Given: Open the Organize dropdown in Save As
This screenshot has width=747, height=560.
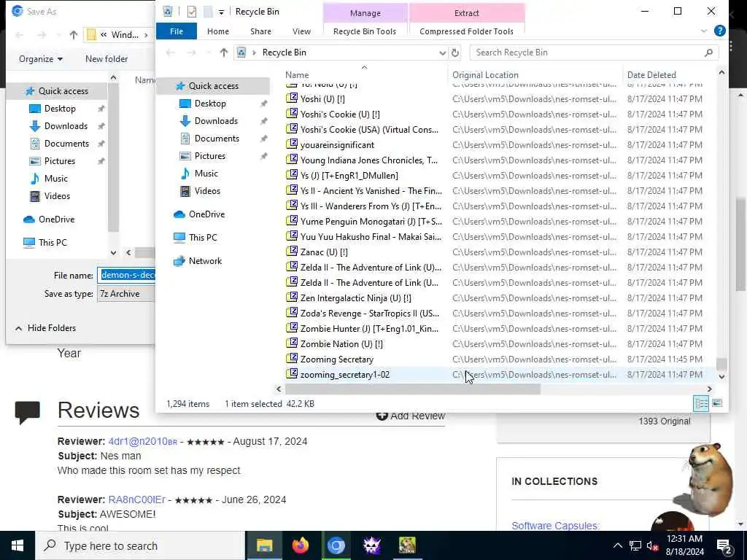Looking at the screenshot, I should [x=41, y=59].
